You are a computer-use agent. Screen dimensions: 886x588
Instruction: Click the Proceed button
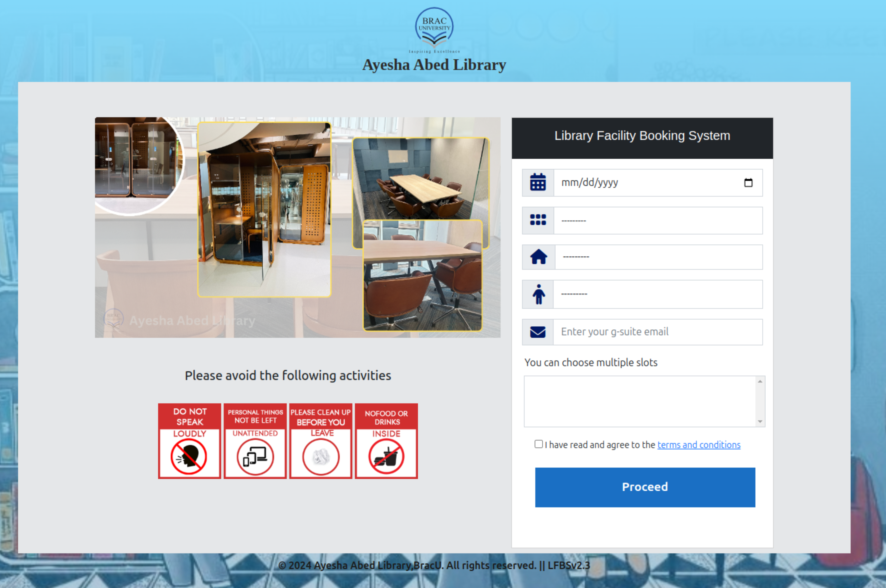tap(645, 487)
